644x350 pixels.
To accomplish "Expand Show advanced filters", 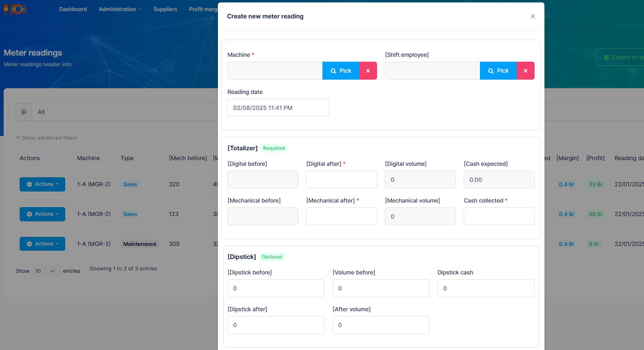I will pos(47,138).
